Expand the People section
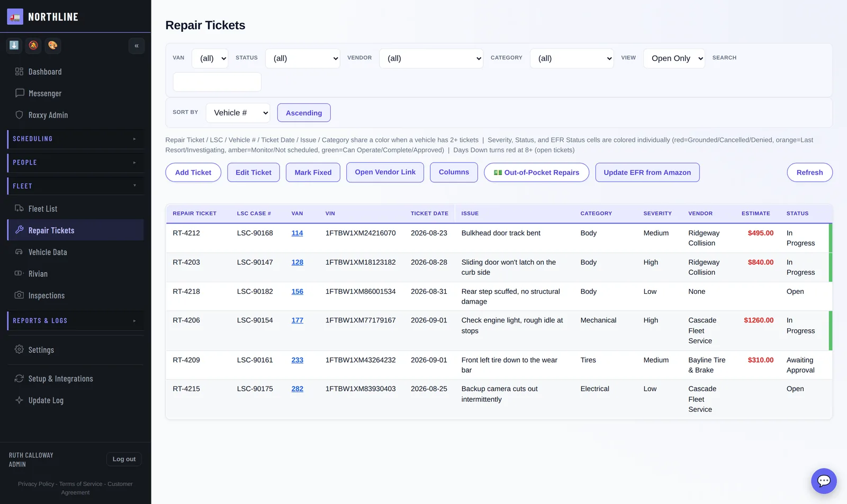Image resolution: width=847 pixels, height=504 pixels. [x=76, y=163]
